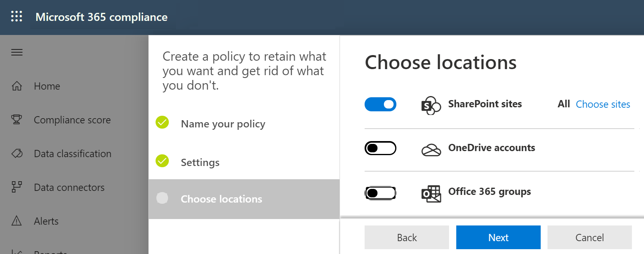Turn on the Office 365 groups toggle

380,193
